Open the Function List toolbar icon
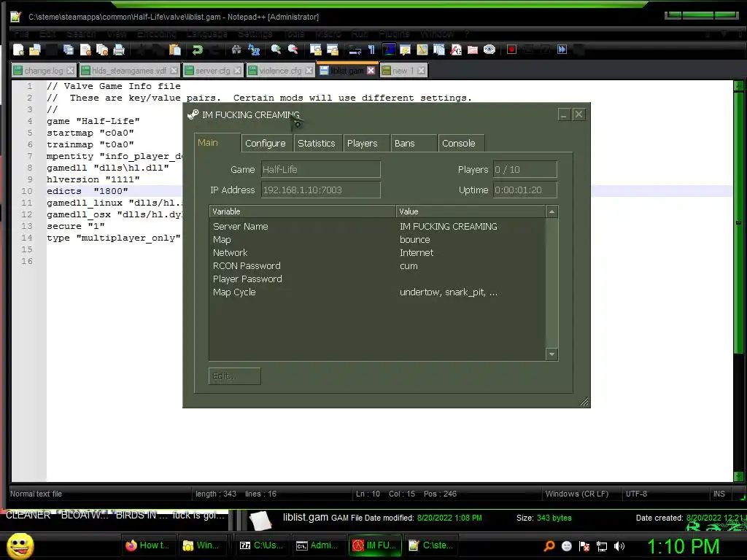747x560 pixels. point(456,50)
